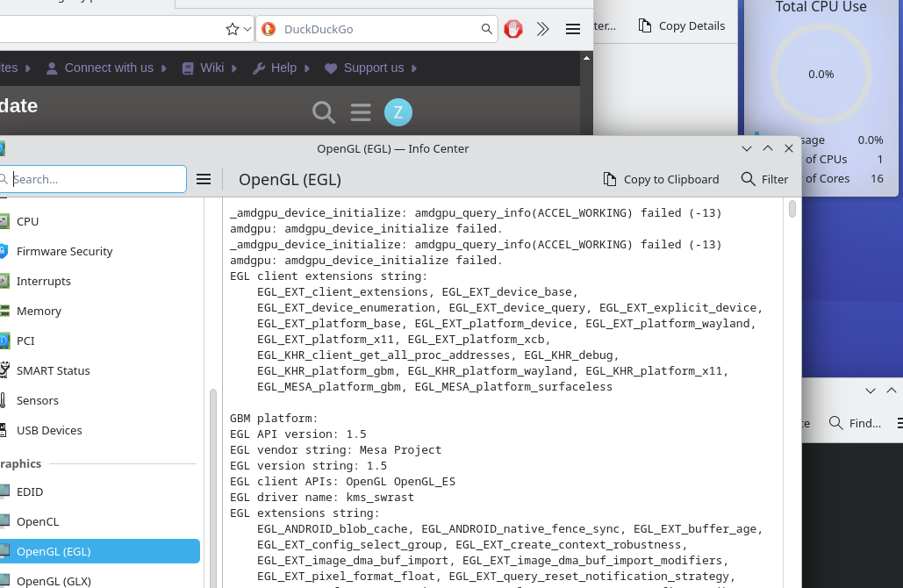
Task: Open the OpenCL graphics page
Action: tap(37, 521)
